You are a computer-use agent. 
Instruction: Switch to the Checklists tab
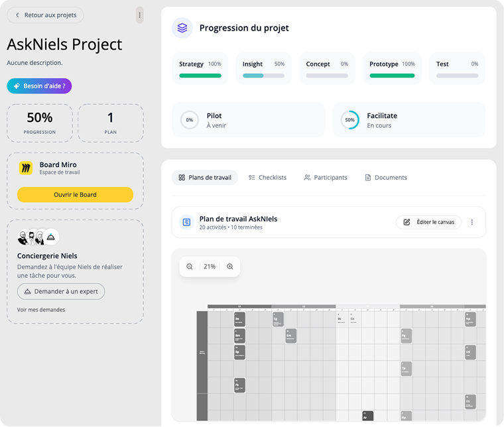tap(267, 178)
